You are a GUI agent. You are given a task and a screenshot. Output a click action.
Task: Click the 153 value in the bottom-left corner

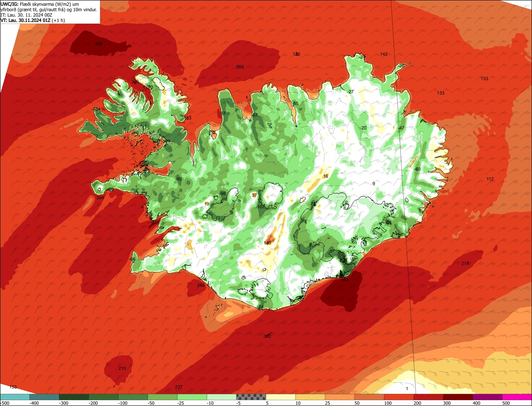point(13,387)
